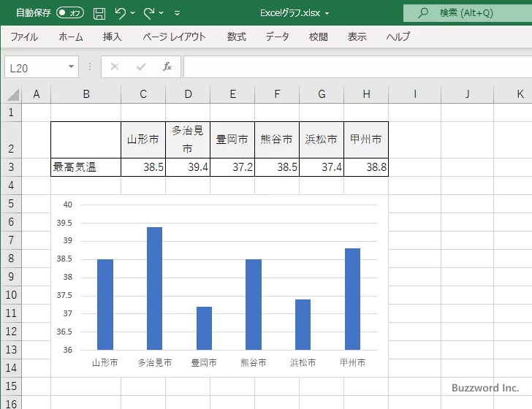Click inside the formula bar field
This screenshot has width=532, height=409.
coord(357,67)
